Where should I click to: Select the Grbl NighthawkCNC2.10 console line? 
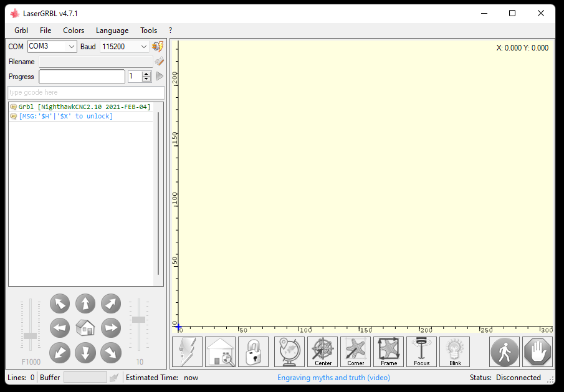[x=81, y=107]
